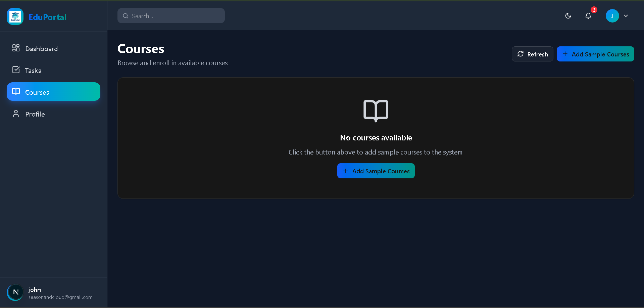
Task: Click the magnifier icon in search bar
Action: pos(126,16)
